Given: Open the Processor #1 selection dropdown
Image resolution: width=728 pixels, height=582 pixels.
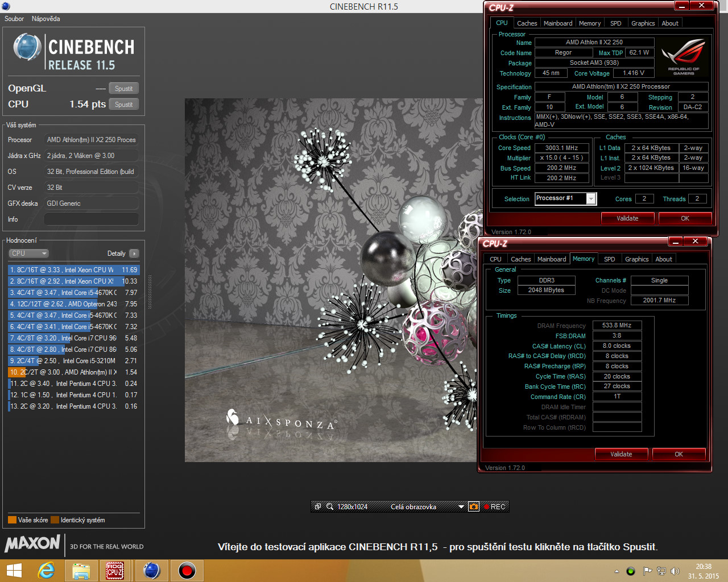Looking at the screenshot, I should 591,198.
